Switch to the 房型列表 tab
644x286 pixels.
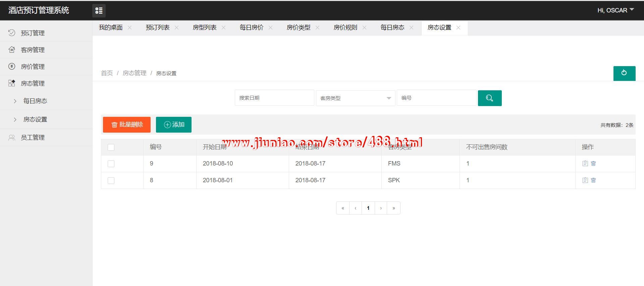tap(205, 28)
